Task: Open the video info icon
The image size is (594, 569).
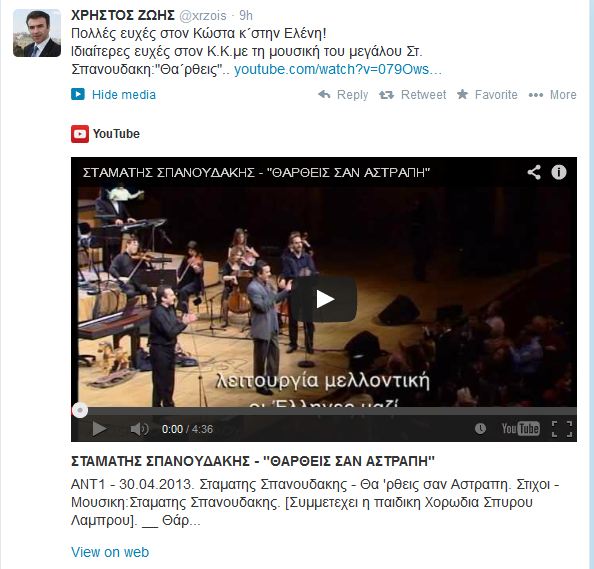Action: [x=558, y=172]
